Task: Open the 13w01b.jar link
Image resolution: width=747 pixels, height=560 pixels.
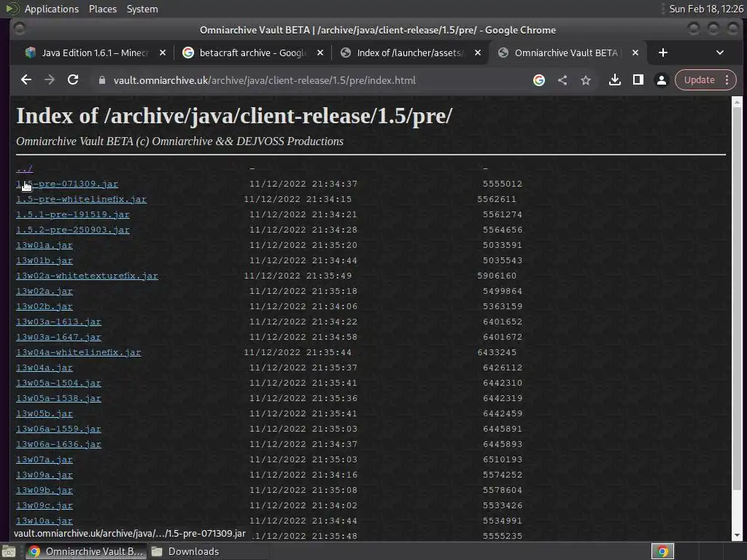Action: tap(44, 260)
